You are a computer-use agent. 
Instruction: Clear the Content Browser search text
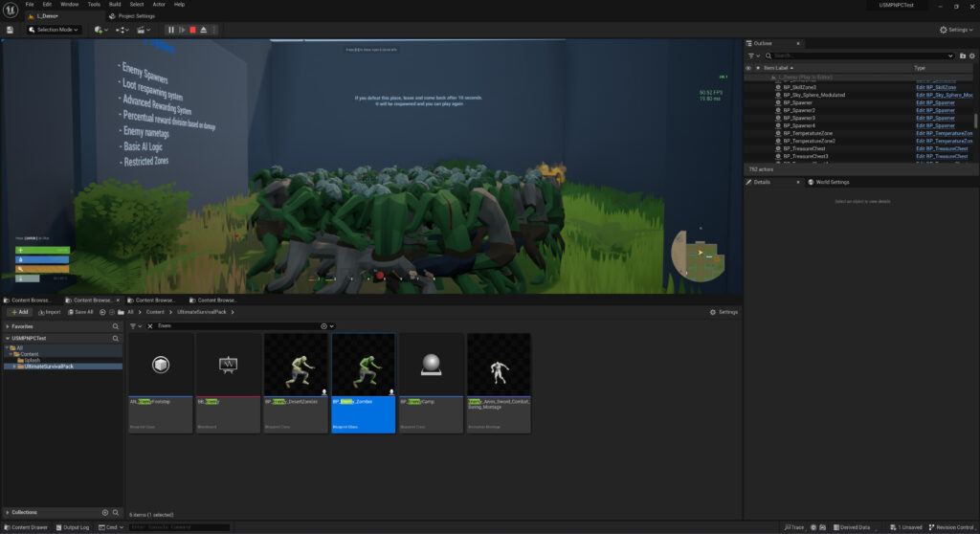[150, 326]
